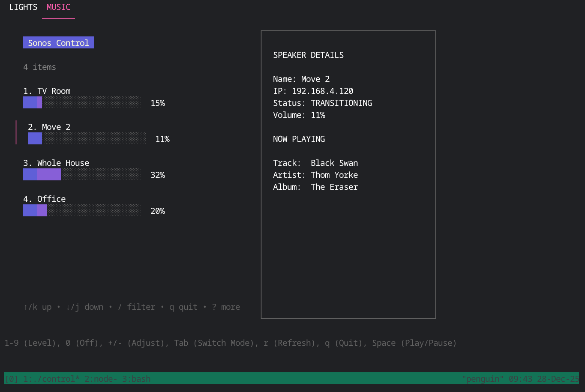
Task: Click the tmux session index [0]
Action: tap(12, 379)
